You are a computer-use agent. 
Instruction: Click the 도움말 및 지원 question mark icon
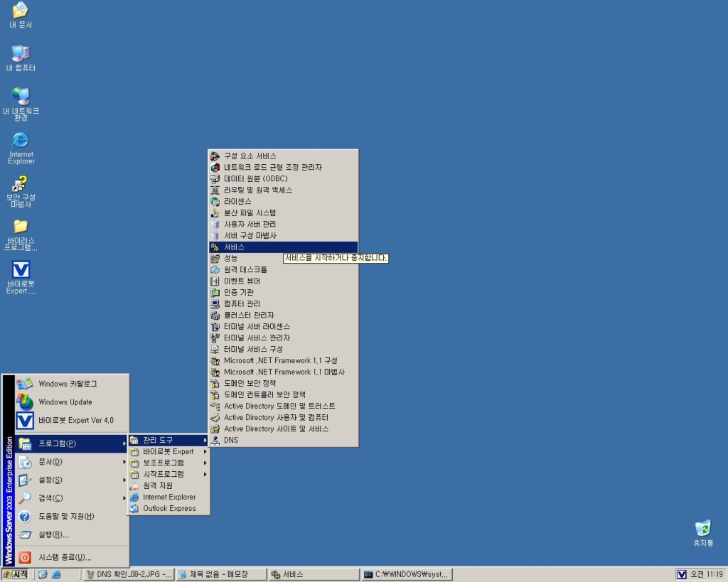click(25, 516)
